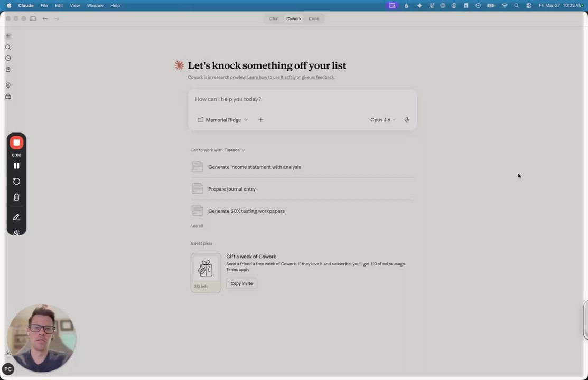The height and width of the screenshot is (380, 588).
Task: Open the File menu
Action: 44,6
